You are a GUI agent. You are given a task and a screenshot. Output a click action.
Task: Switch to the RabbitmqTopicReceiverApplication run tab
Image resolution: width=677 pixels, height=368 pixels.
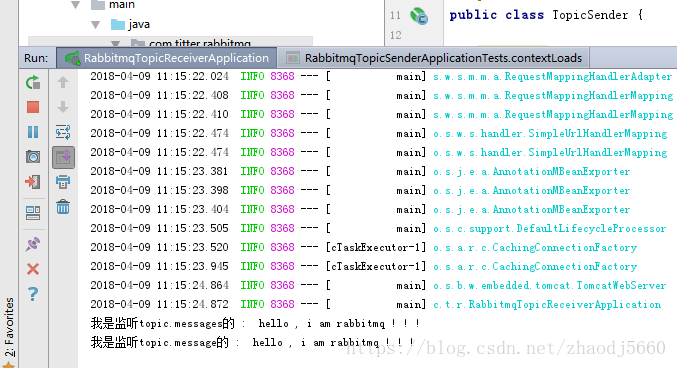coord(167,58)
